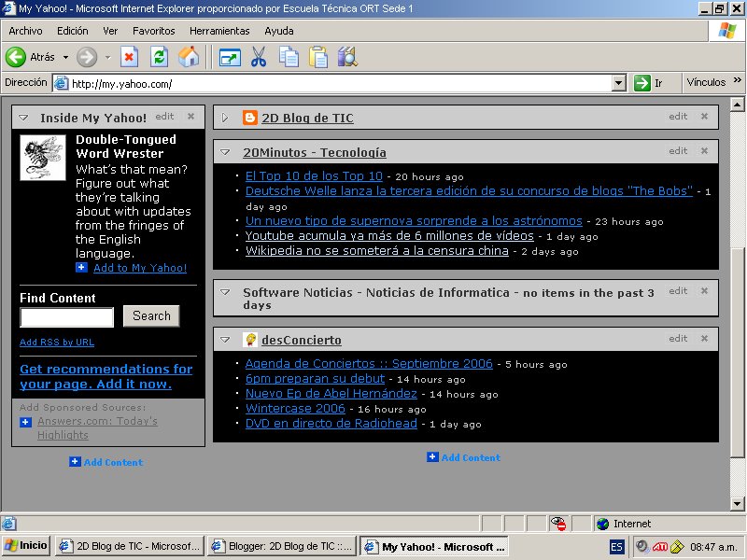Close the 20Minutos - Tecnología module

coord(705,151)
